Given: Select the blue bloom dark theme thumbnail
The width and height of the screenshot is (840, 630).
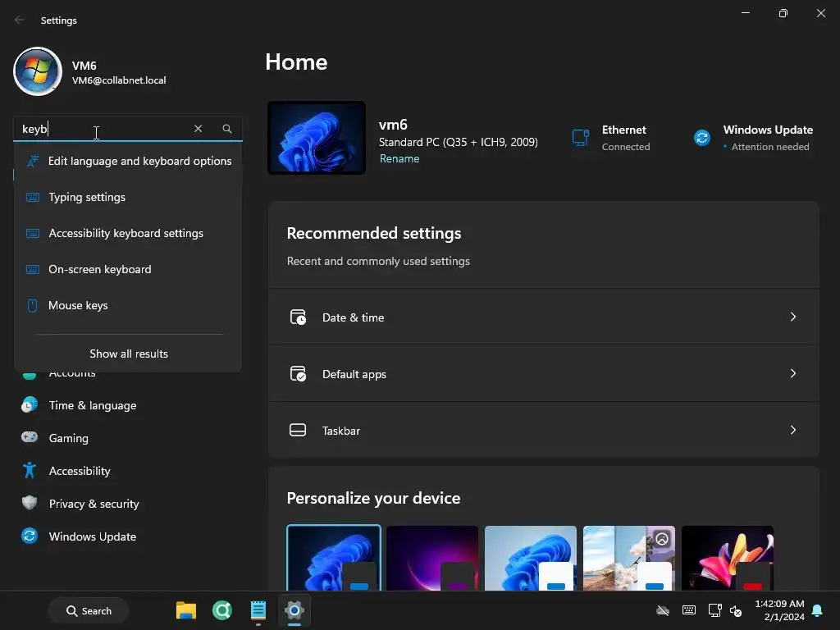Looking at the screenshot, I should 334,558.
